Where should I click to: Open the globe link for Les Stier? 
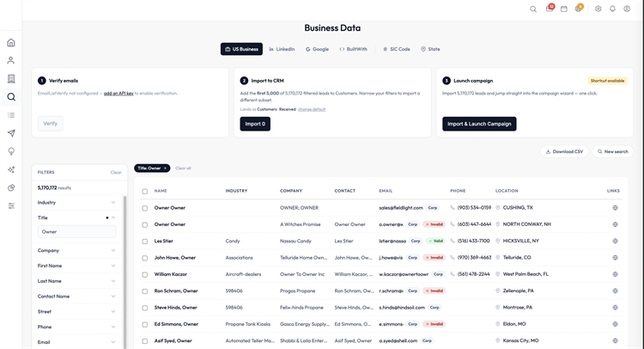point(616,241)
